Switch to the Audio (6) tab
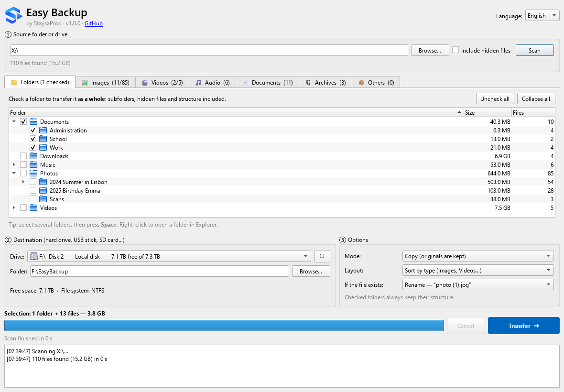Viewport: 564px width, 392px height. click(x=212, y=82)
